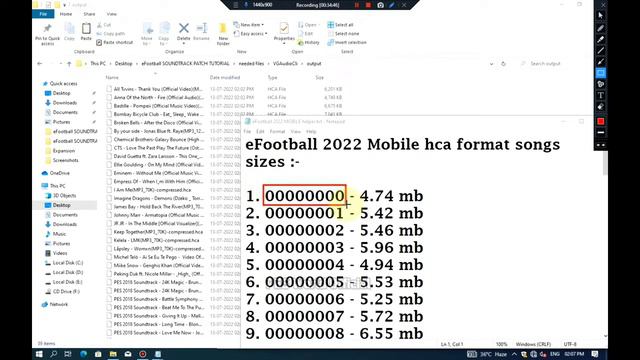Select the cursor tool in annotation toolbar

point(601,16)
